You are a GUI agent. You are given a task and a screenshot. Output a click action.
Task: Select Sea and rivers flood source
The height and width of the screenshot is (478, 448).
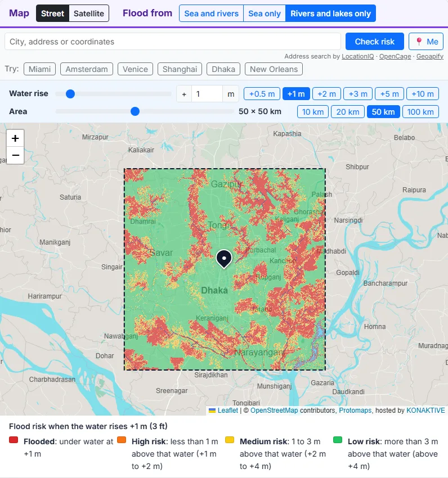point(211,13)
